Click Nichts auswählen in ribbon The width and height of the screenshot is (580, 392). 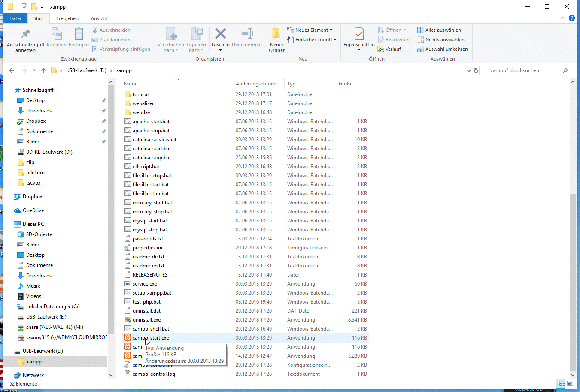point(441,40)
